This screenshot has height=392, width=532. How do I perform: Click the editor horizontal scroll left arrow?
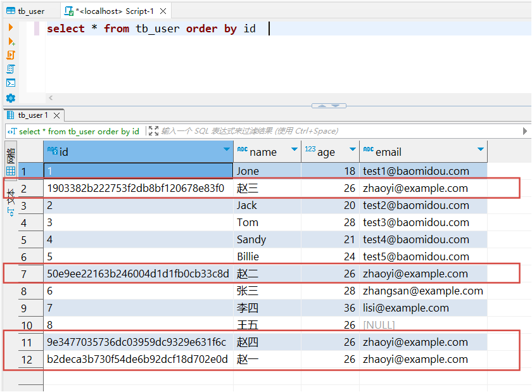click(51, 98)
